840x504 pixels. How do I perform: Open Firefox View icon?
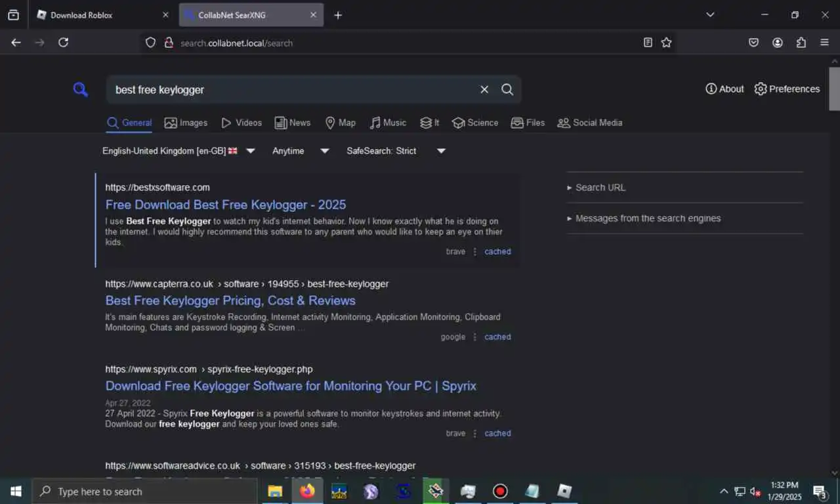(x=13, y=15)
